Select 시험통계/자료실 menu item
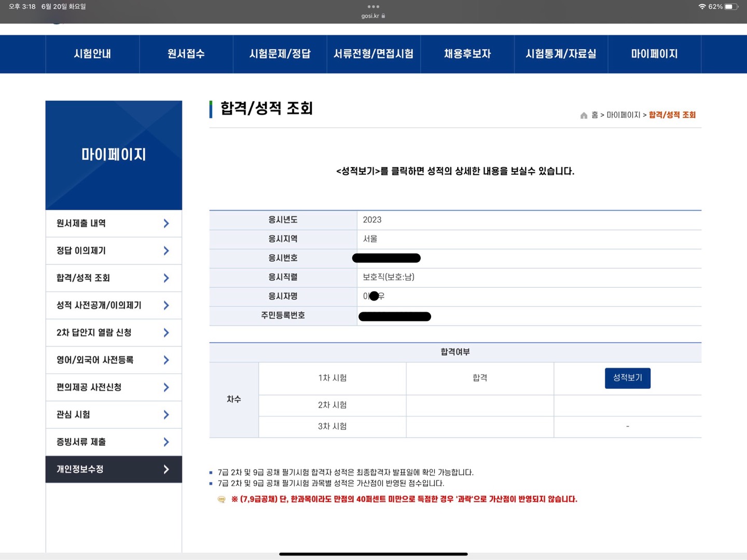The height and width of the screenshot is (560, 747). 561,54
